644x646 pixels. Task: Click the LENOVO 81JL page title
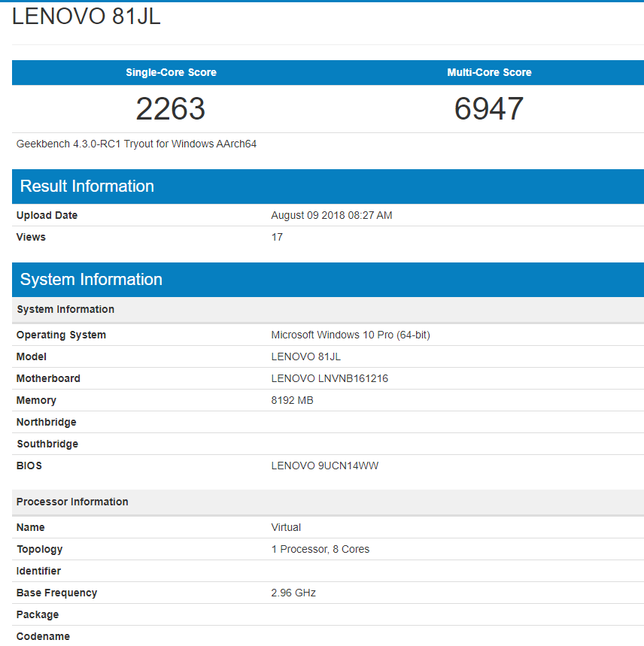pos(87,17)
